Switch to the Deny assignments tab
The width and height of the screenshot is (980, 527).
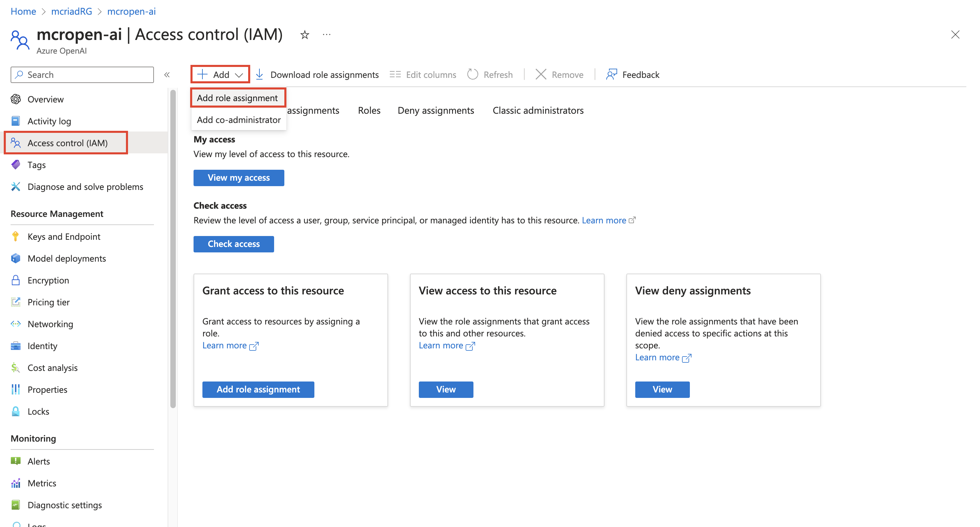436,110
